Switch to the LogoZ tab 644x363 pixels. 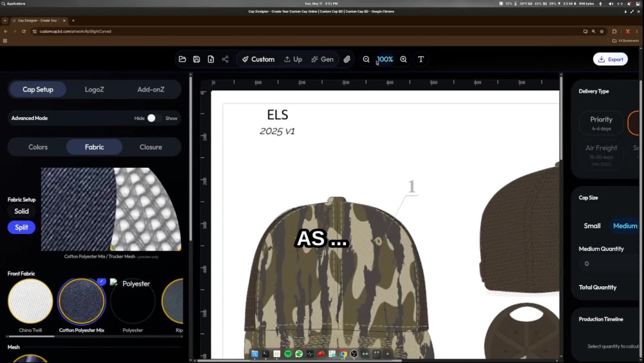tap(95, 89)
